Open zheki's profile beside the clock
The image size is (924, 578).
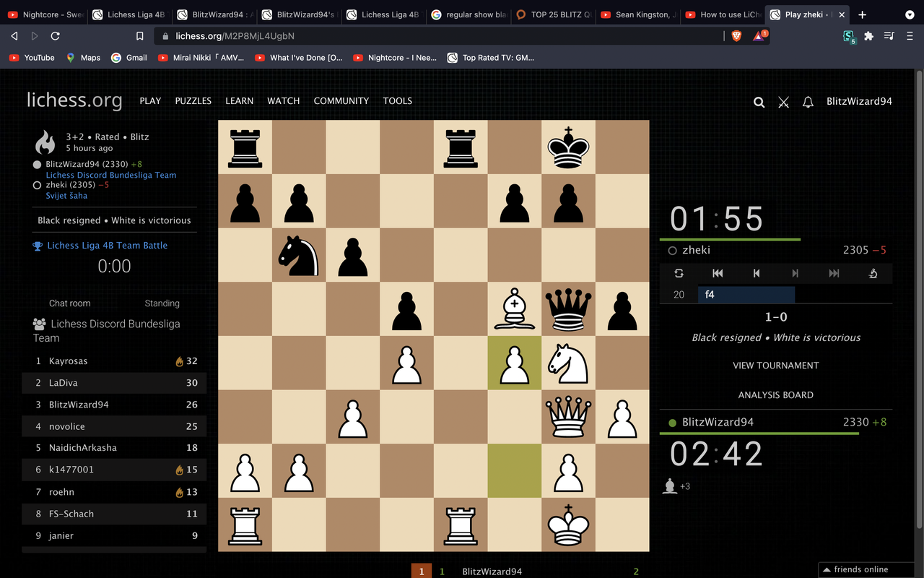coord(696,250)
